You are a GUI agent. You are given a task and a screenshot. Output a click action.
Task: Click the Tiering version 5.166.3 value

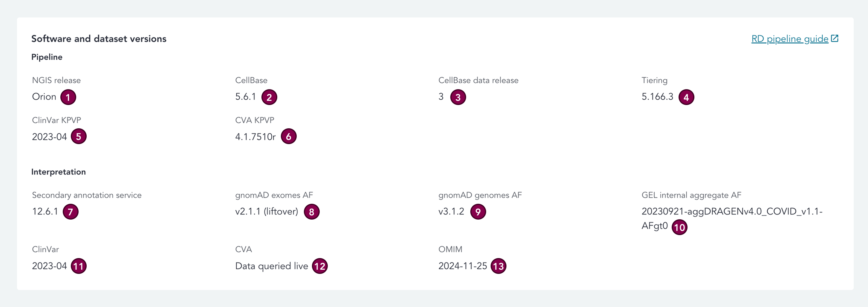tap(657, 97)
